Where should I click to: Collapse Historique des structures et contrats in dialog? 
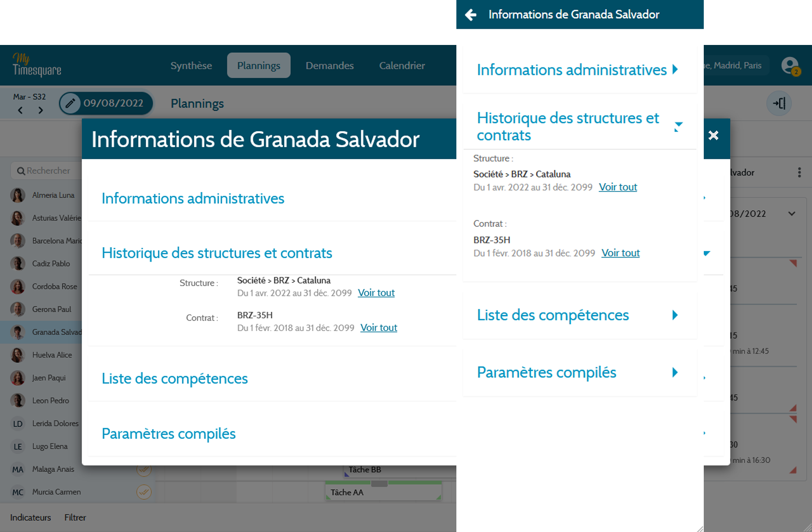(x=217, y=253)
